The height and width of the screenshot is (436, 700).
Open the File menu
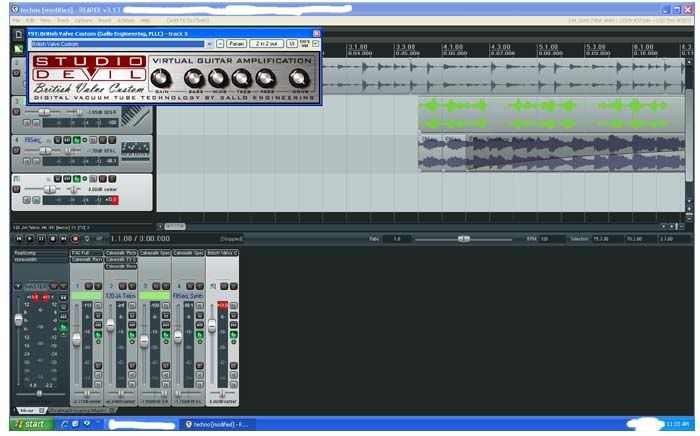(17, 21)
